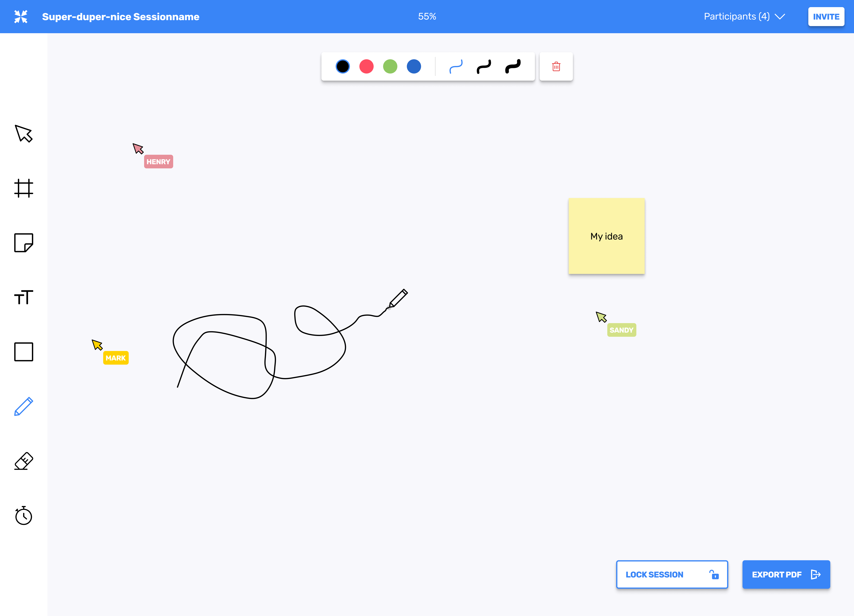This screenshot has height=616, width=854.
Task: Click the 55% zoom level
Action: pos(427,17)
